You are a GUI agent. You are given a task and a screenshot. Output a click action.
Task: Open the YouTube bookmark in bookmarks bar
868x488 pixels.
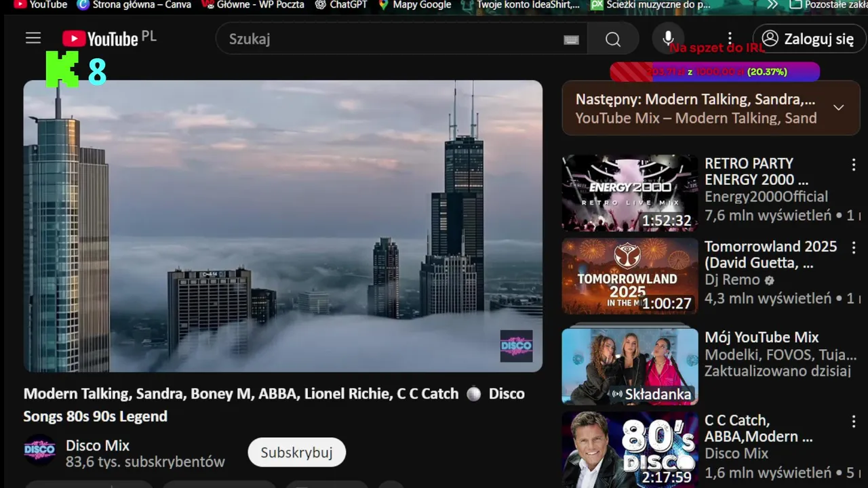point(41,5)
